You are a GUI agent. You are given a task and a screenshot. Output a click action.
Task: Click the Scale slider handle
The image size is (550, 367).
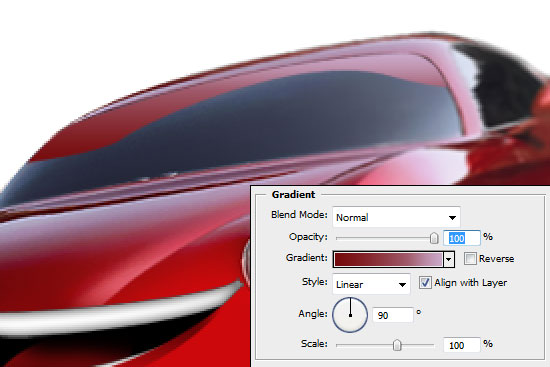[x=397, y=345]
